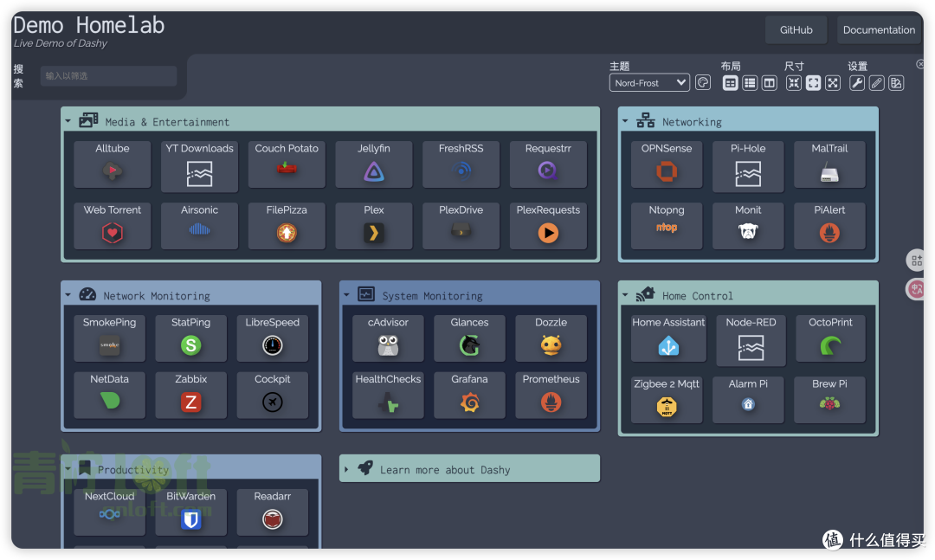Open the Zabbix tile
Image resolution: width=935 pixels, height=560 pixels.
(190, 395)
